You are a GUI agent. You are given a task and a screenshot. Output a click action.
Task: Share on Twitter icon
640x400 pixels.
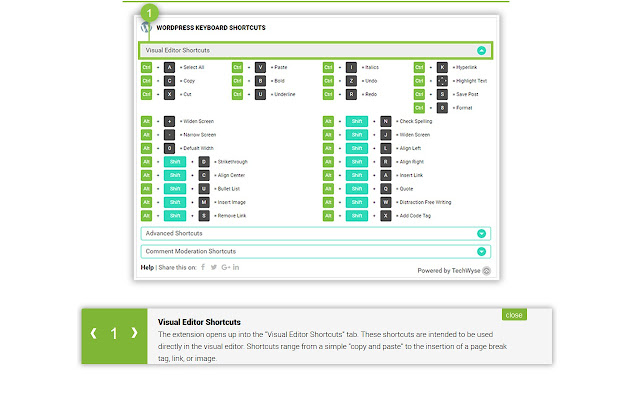point(213,267)
